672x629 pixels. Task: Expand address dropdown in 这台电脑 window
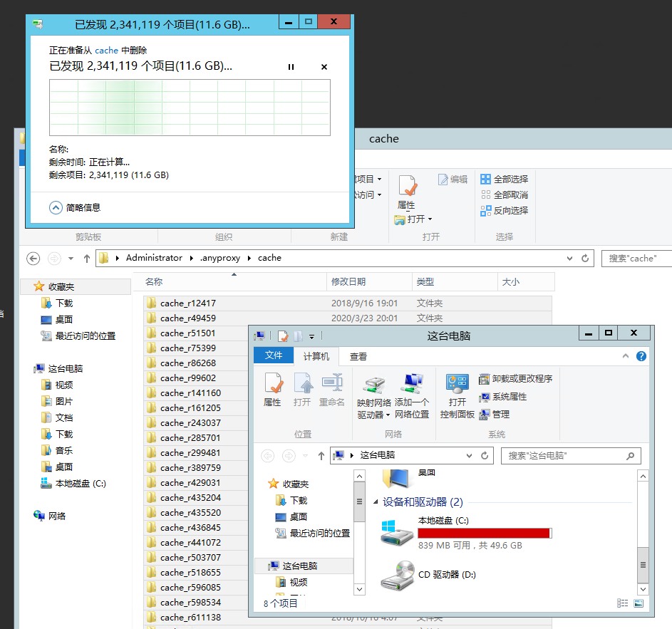pos(470,455)
